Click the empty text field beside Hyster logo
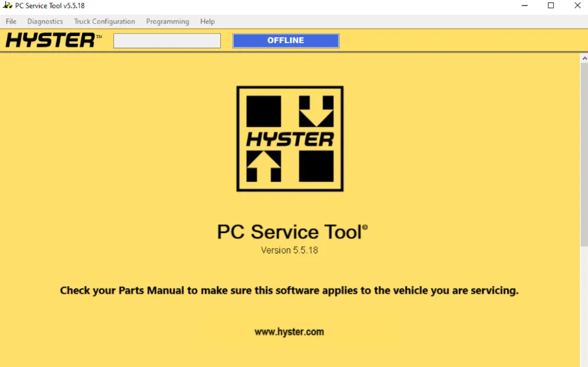Viewport: 588px width, 367px height. click(x=167, y=41)
